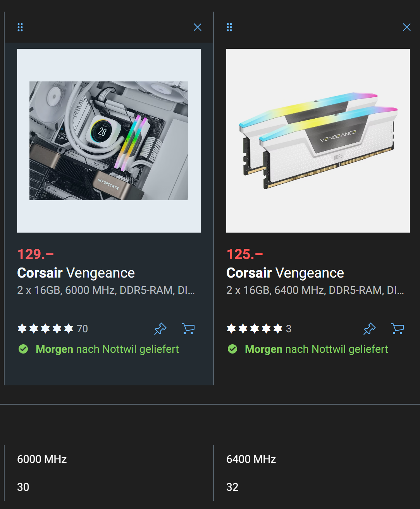Click the 129.– price

coord(35,254)
